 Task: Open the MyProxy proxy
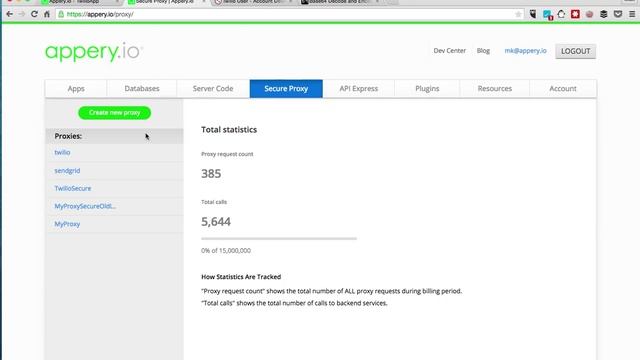[x=67, y=224]
